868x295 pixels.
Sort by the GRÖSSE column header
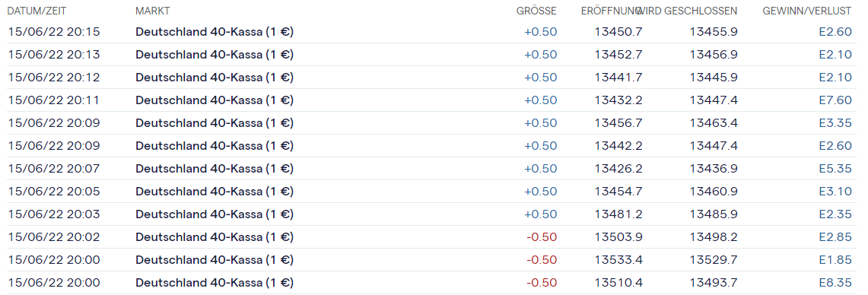click(x=536, y=11)
